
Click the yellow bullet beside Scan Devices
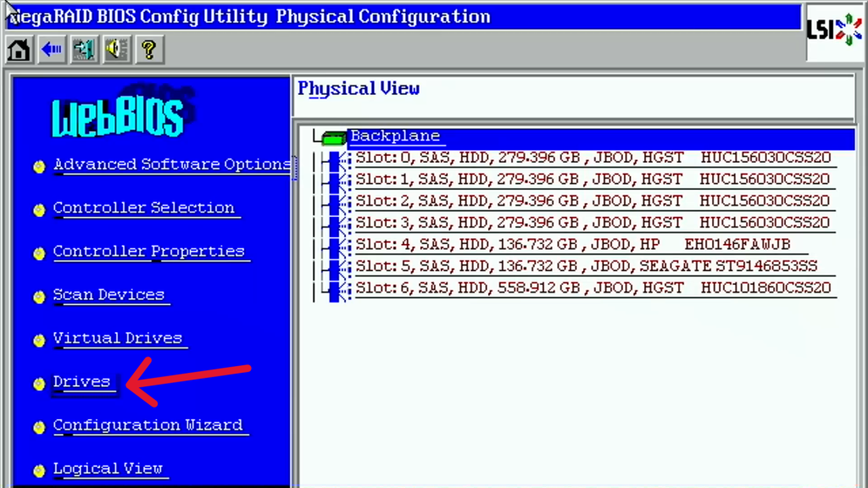coord(39,297)
